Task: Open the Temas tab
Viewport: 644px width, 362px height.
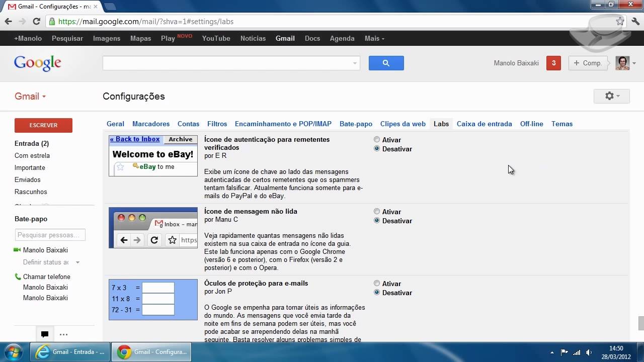Action: [x=562, y=124]
